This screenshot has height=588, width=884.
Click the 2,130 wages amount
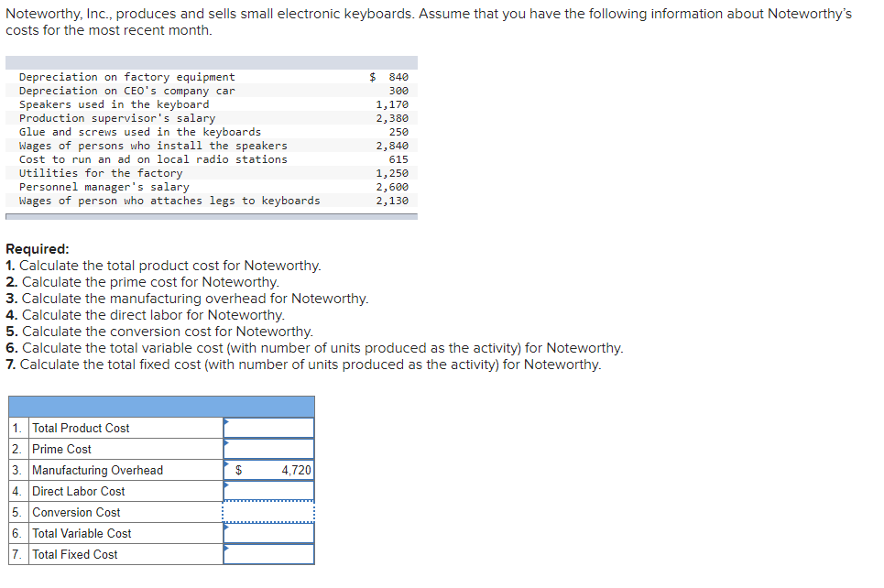(392, 201)
